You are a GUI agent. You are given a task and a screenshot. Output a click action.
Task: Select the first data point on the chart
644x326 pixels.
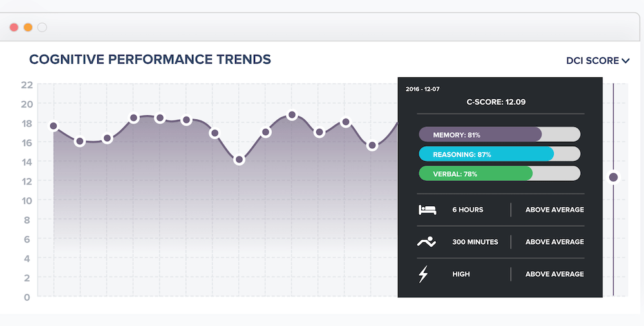tap(53, 126)
